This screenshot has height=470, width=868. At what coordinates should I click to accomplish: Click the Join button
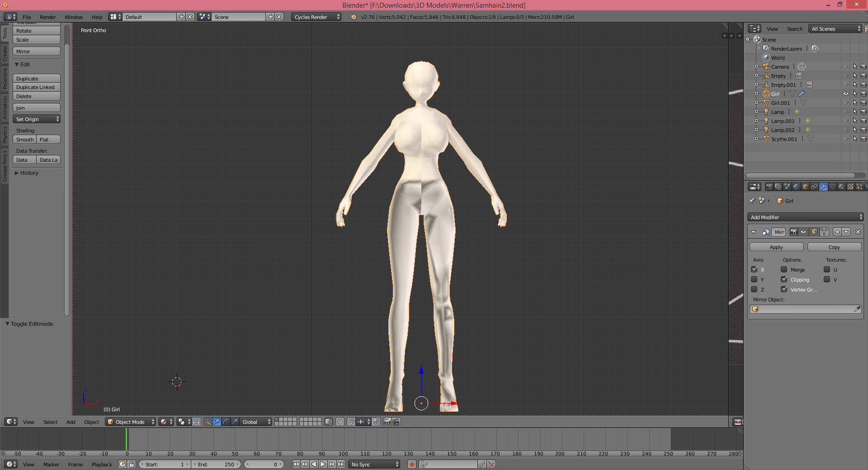[x=37, y=108]
